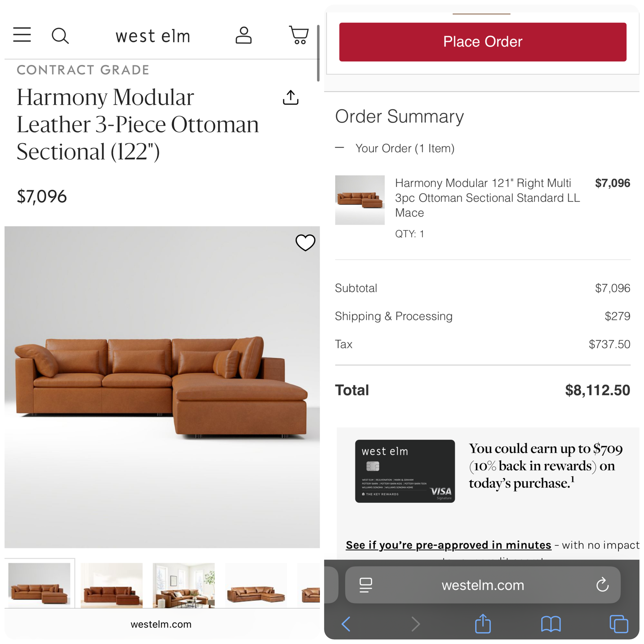Collapse the Your Order (1 Item) section
Screen dimensions: 644x644
[340, 148]
